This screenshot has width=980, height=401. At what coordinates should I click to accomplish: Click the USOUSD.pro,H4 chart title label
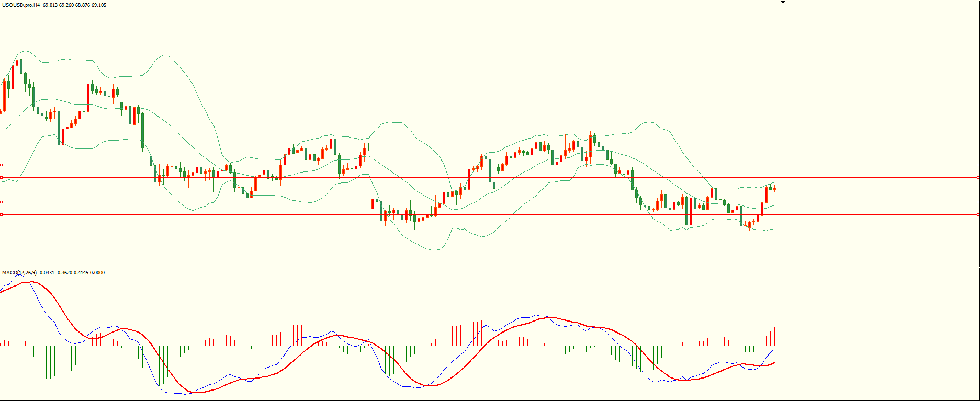click(21, 5)
